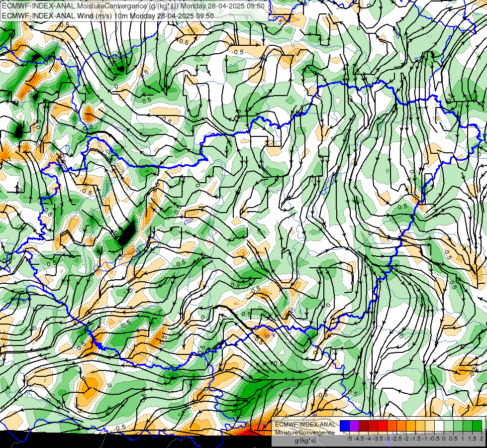Screen dimensions: 487x448
Task: Click the legend tick label '-1.5'
Action: pyautogui.click(x=415, y=439)
